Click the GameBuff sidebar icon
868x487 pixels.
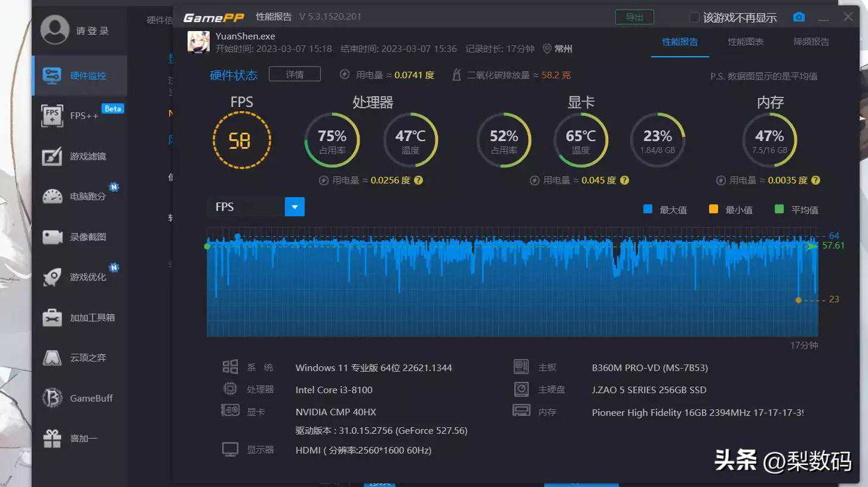pos(53,398)
